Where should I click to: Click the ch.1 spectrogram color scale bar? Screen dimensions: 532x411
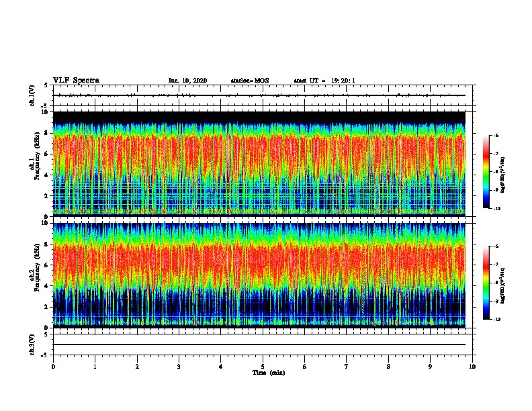tap(486, 172)
